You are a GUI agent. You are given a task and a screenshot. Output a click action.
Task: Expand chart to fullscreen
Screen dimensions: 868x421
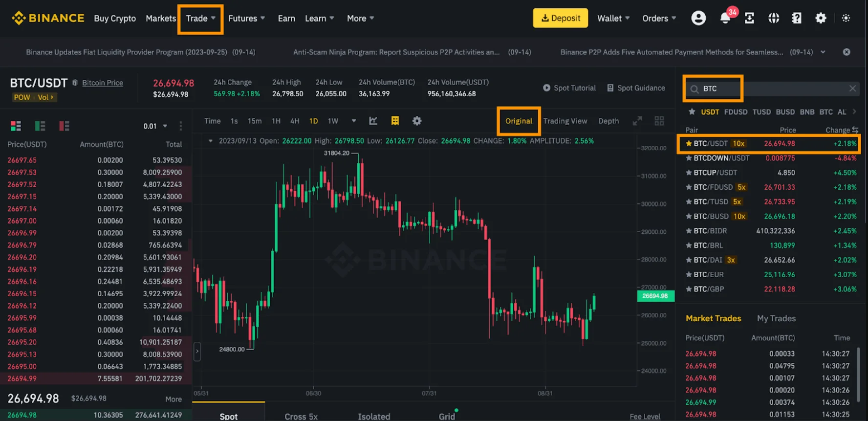[637, 121]
